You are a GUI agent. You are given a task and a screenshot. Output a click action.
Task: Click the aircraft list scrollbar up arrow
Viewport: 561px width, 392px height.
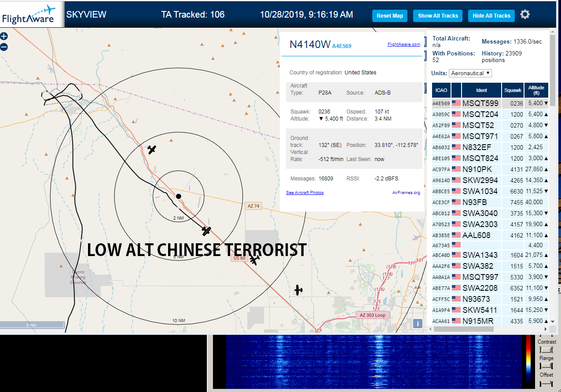(x=552, y=31)
